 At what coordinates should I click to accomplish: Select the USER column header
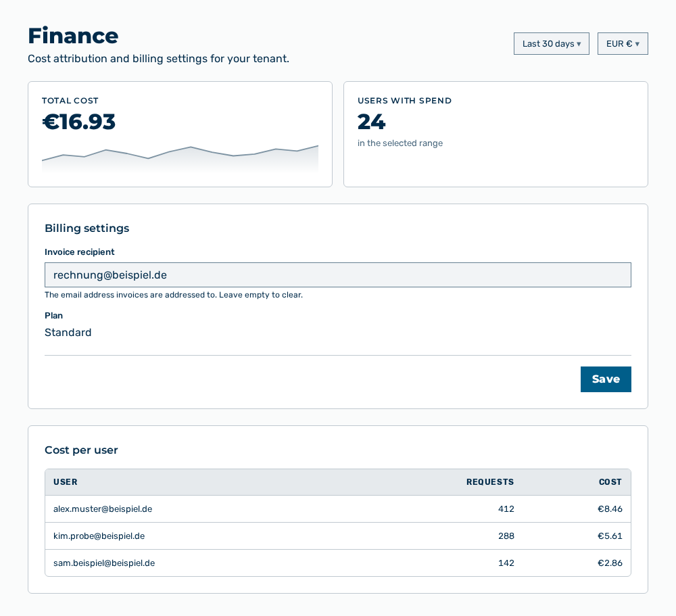[x=66, y=482]
